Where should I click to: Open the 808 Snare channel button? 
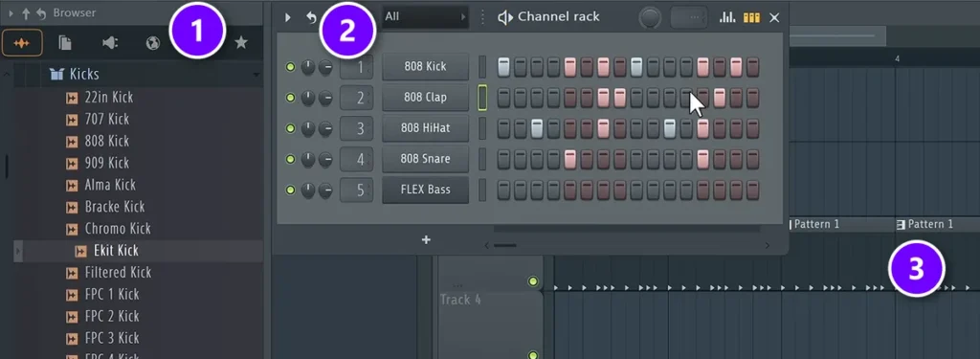[426, 160]
